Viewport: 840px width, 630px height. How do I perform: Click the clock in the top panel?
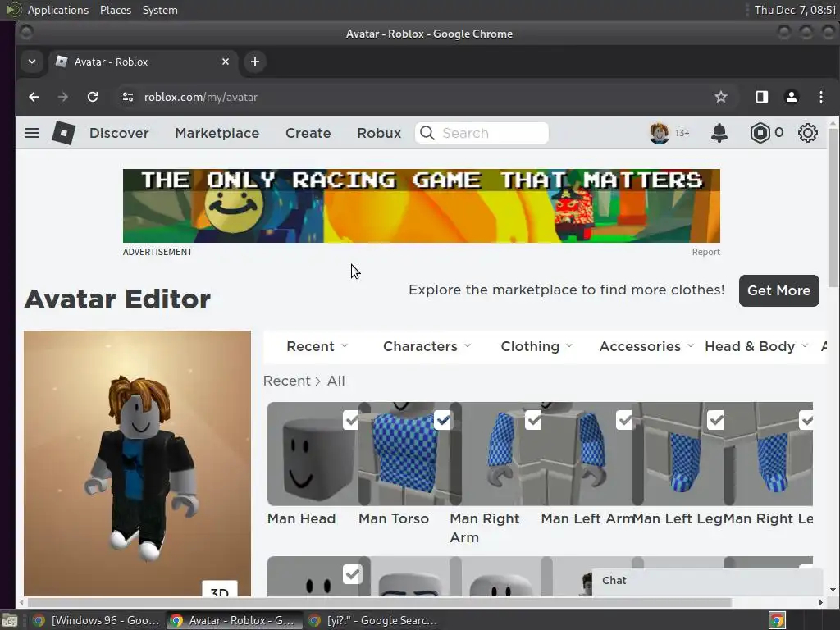796,10
